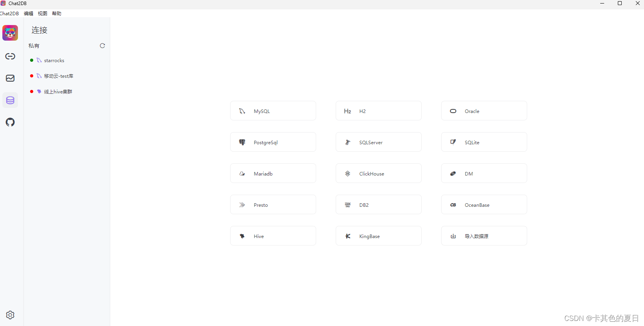
Task: Click the Chat2DB logo in the sidebar
Action: [10, 33]
